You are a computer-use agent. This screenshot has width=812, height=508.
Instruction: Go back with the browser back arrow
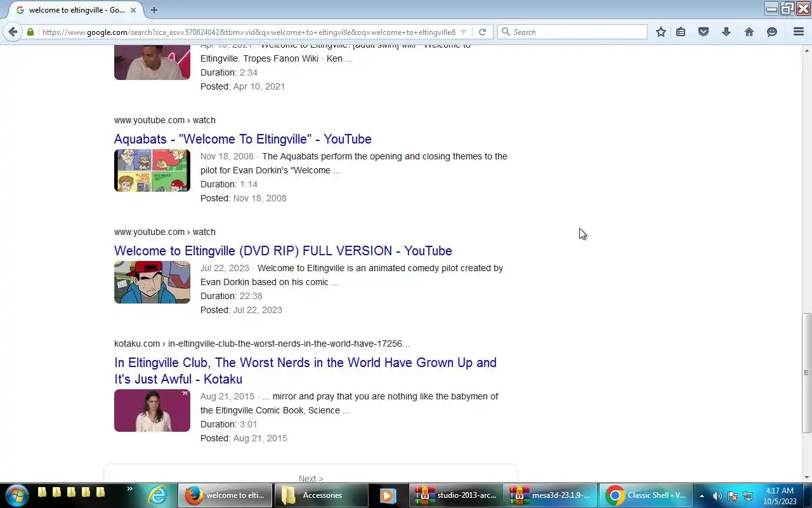pyautogui.click(x=13, y=32)
